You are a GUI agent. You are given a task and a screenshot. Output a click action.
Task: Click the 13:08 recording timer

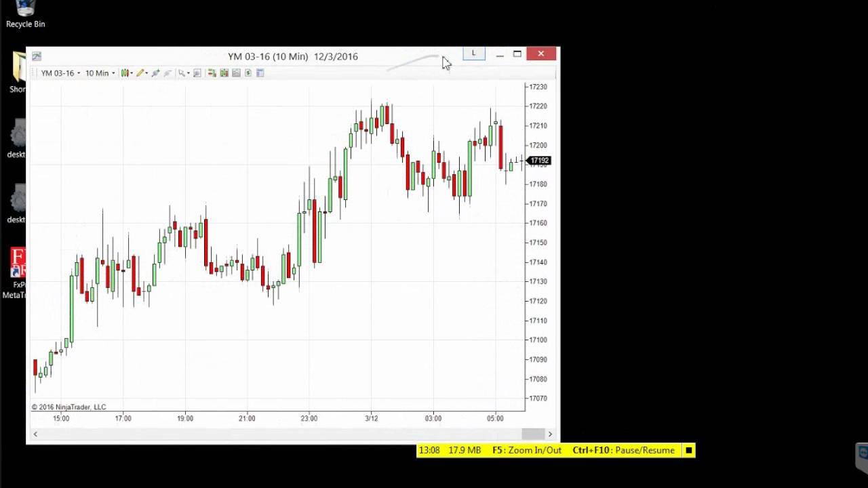click(x=429, y=450)
